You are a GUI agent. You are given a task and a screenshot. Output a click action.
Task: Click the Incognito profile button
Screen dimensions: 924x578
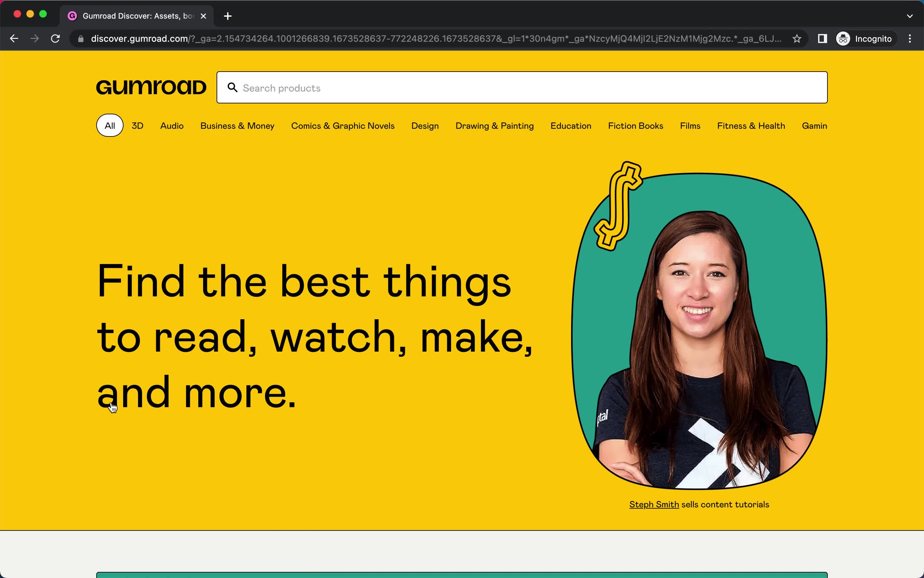(x=864, y=39)
